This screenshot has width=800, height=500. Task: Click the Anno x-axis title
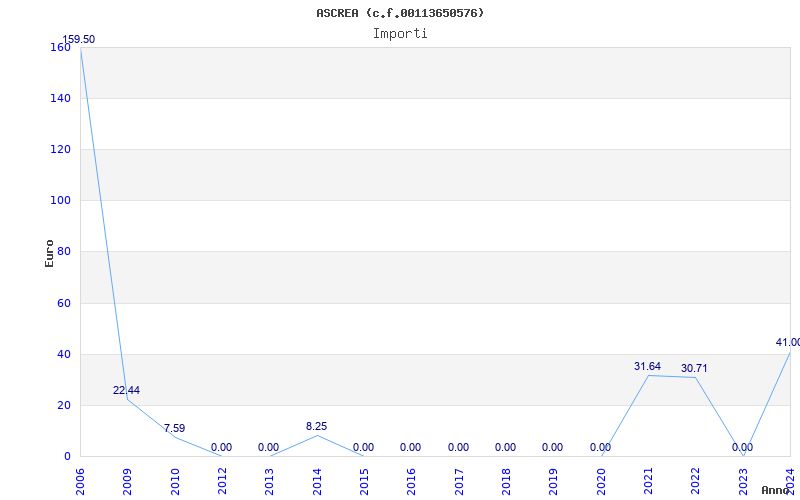[776, 490]
